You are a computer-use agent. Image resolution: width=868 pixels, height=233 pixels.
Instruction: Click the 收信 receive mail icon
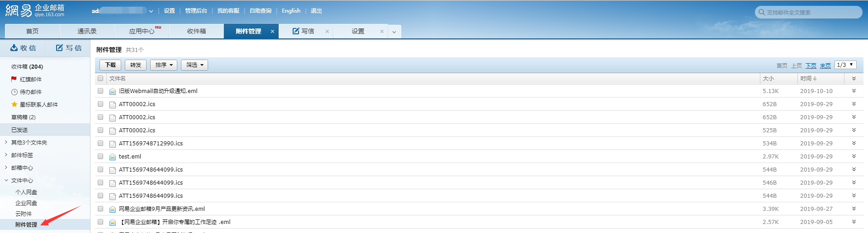(x=14, y=48)
